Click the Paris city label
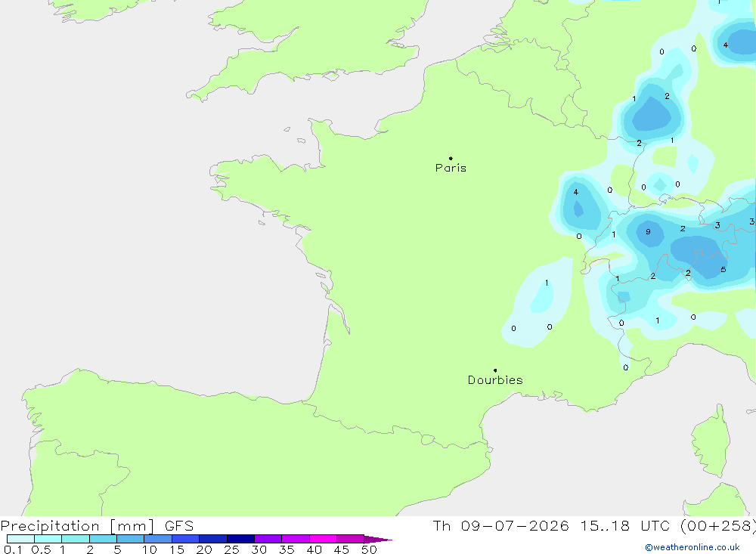The height and width of the screenshot is (554, 756). tap(451, 168)
